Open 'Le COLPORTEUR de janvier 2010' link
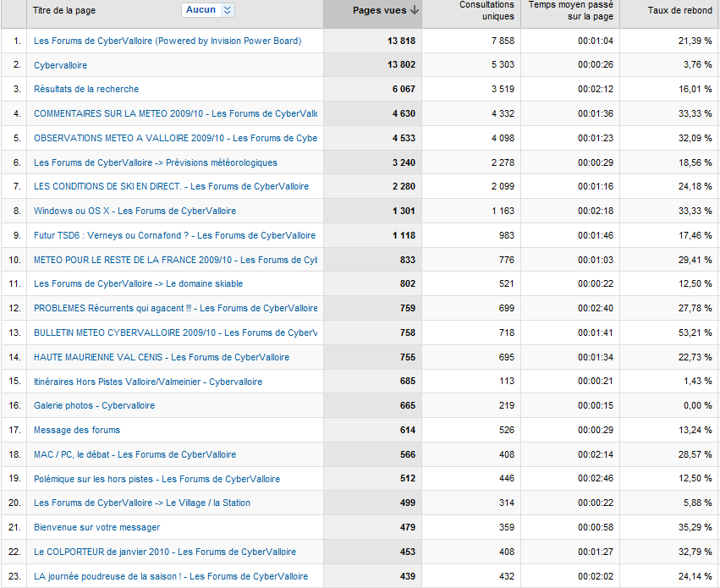Image resolution: width=720 pixels, height=588 pixels. [165, 552]
